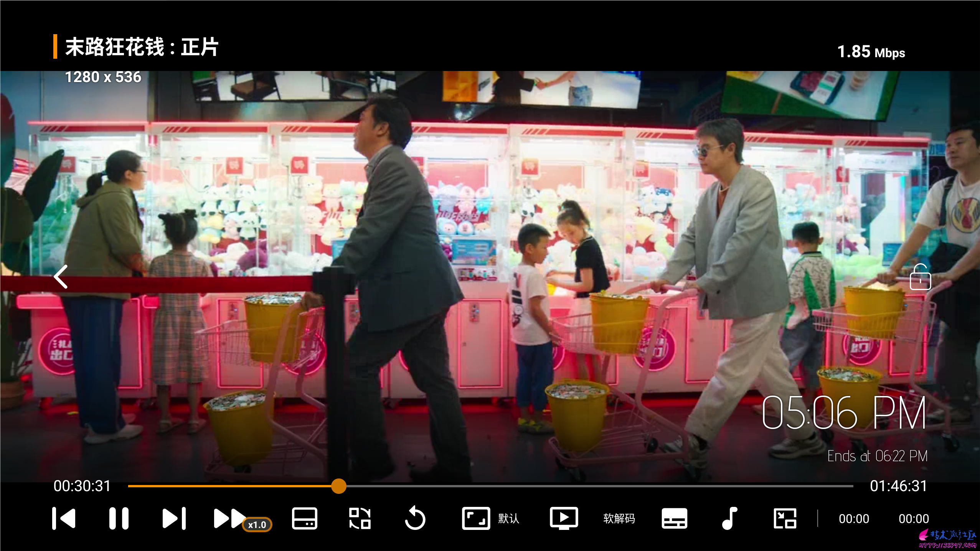Change the 默认 scale mode

[x=508, y=519]
